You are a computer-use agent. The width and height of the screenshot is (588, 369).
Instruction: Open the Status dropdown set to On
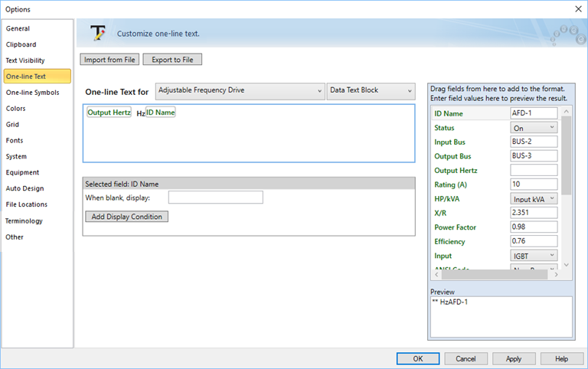[x=534, y=128]
